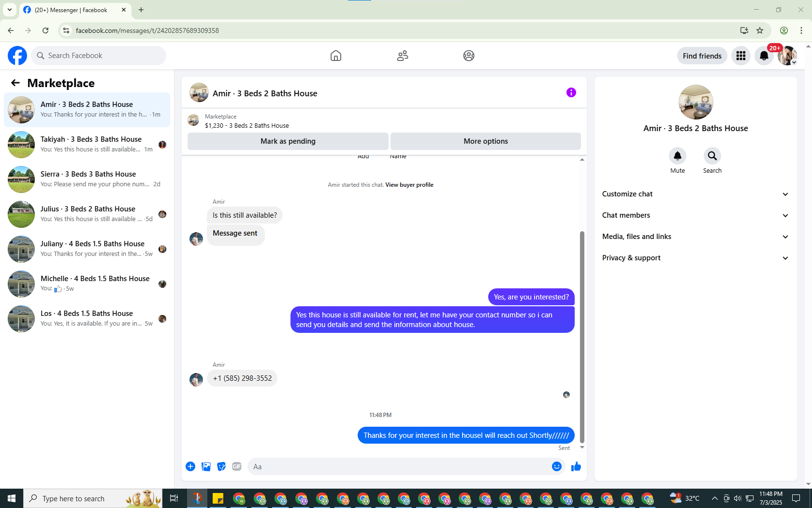This screenshot has height=508, width=812.
Task: Click the chat scrollbar thumb
Action: 582,337
